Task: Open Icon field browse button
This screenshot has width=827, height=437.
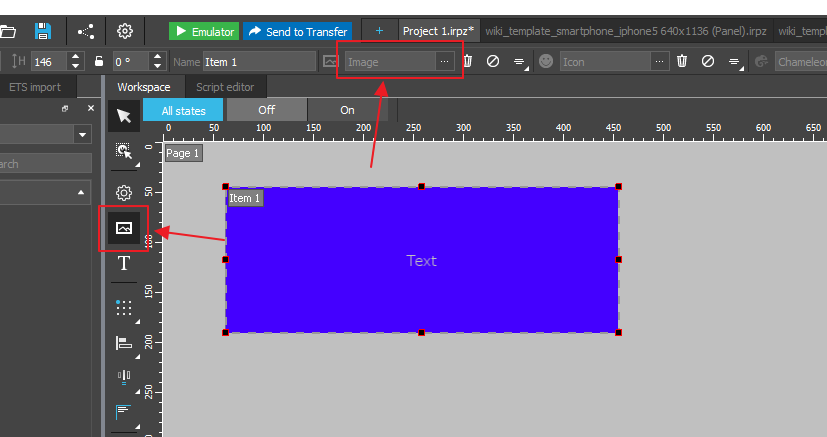Action: (658, 62)
